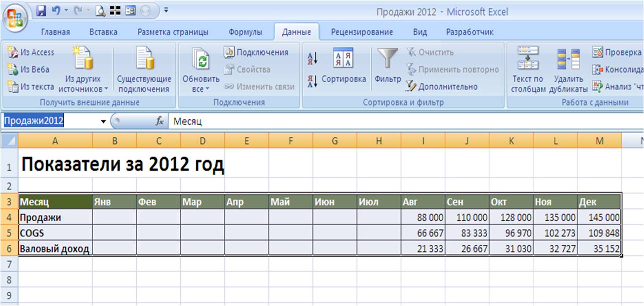Open Print Preview from quick access toolbar

[100, 10]
